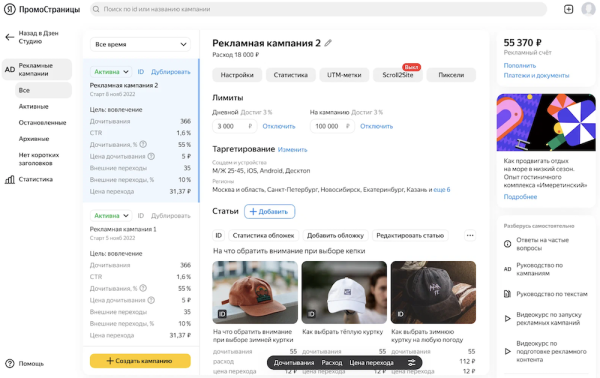Open the metrics settings sliders icon in the floating bar
Image resolution: width=600 pixels, height=378 pixels.
(x=411, y=363)
